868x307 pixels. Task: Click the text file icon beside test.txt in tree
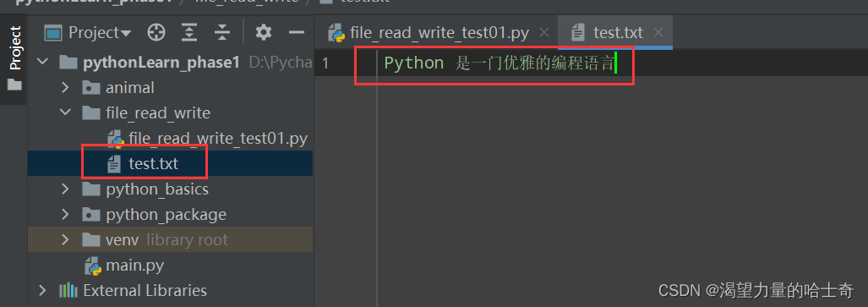coord(114,164)
